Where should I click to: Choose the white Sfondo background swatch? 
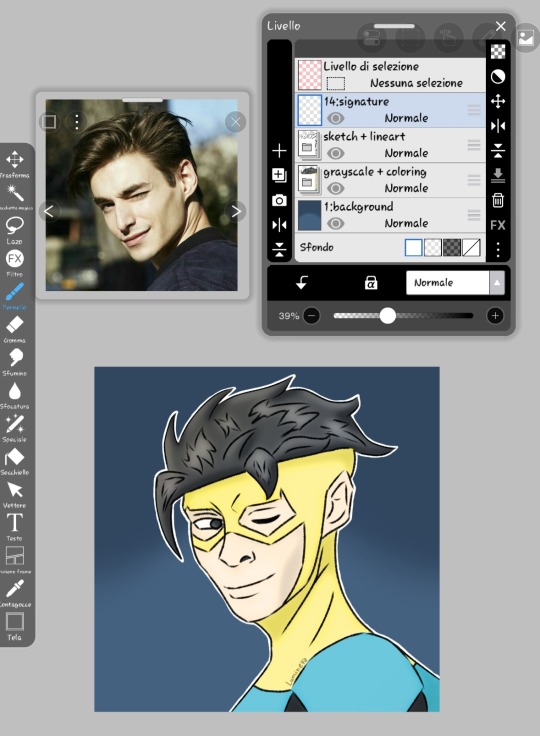pyautogui.click(x=413, y=247)
